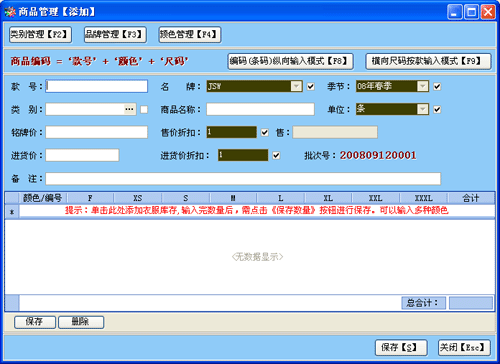The width and height of the screenshot is (500, 364).
Task: Click the XXL size column header
Action: click(x=376, y=198)
